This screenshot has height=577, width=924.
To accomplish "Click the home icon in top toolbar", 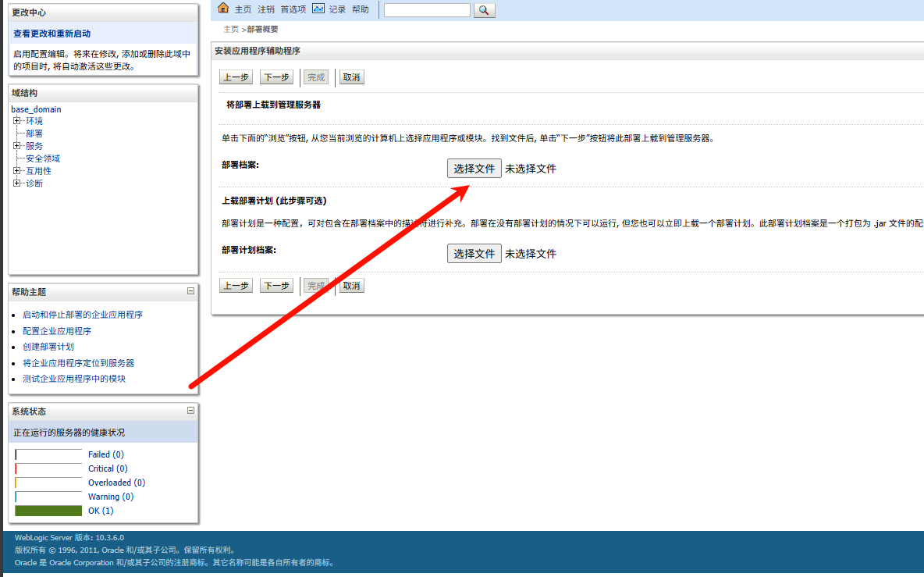I will (223, 9).
